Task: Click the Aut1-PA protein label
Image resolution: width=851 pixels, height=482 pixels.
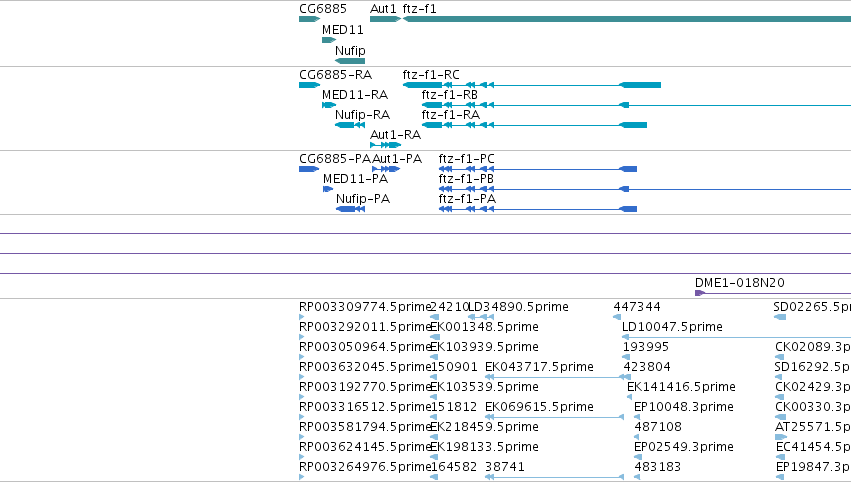Action: [397, 158]
